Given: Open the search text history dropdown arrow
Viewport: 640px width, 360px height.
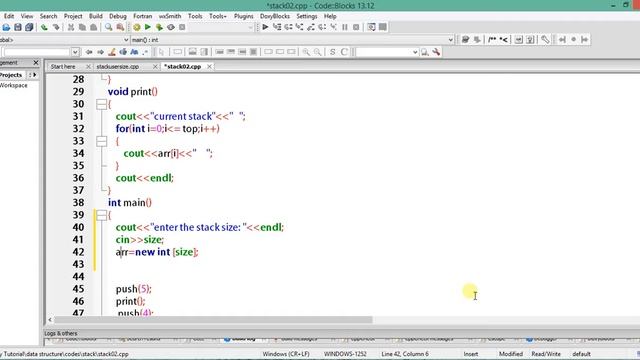Looking at the screenshot, I should 75,52.
